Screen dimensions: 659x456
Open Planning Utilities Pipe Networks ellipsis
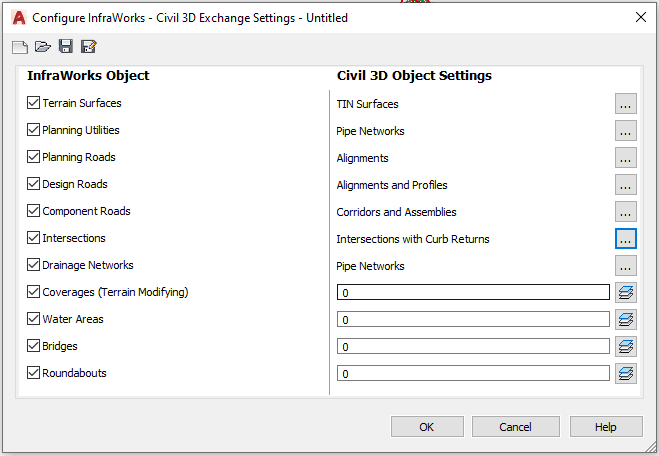(x=626, y=130)
